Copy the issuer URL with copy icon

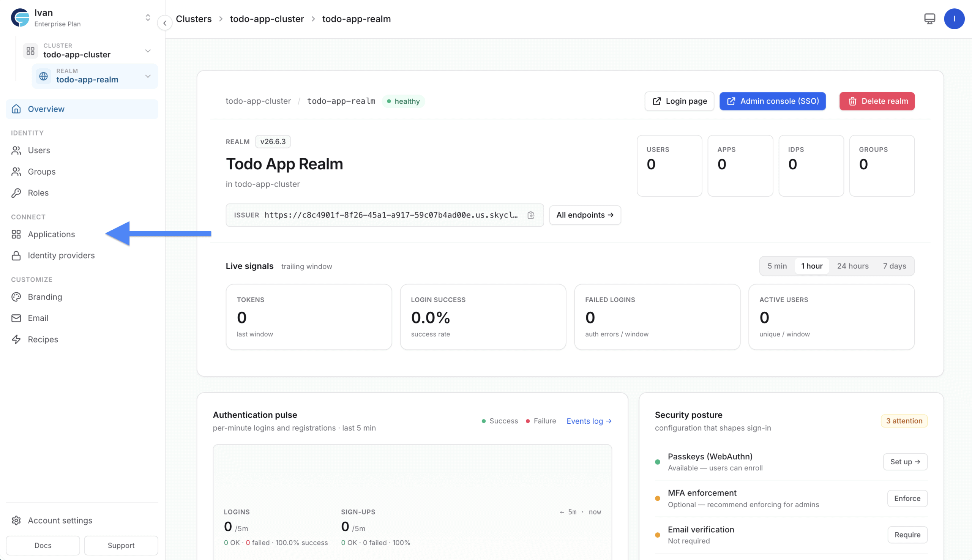point(531,215)
